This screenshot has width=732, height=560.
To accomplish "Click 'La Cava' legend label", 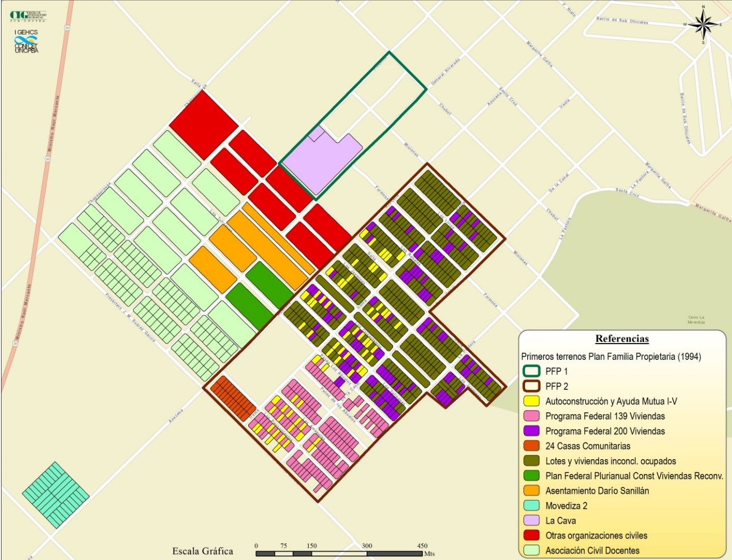I will pyautogui.click(x=561, y=520).
